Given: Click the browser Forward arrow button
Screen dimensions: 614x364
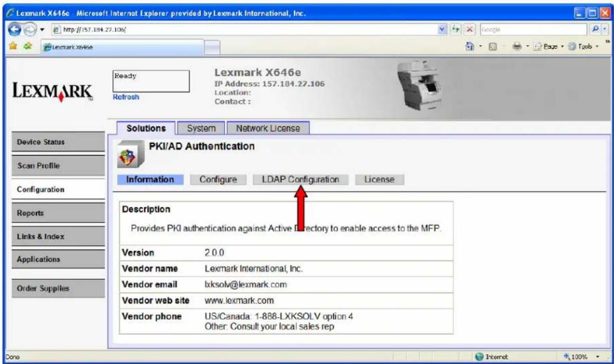Looking at the screenshot, I should click(30, 30).
